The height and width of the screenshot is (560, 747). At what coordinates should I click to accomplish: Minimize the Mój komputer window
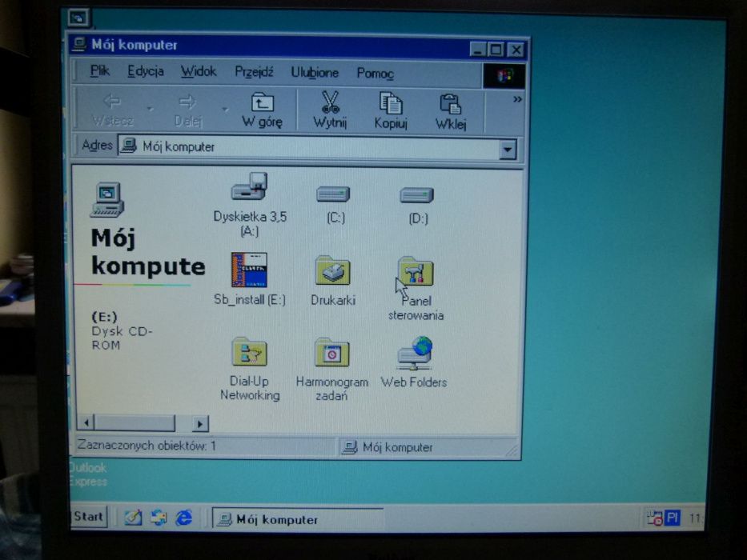(x=477, y=50)
